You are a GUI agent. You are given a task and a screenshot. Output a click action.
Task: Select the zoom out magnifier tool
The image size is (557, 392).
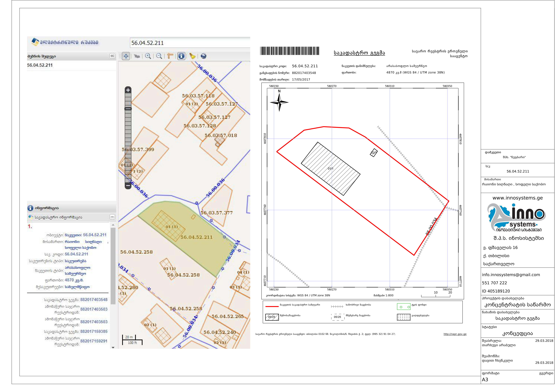159,56
